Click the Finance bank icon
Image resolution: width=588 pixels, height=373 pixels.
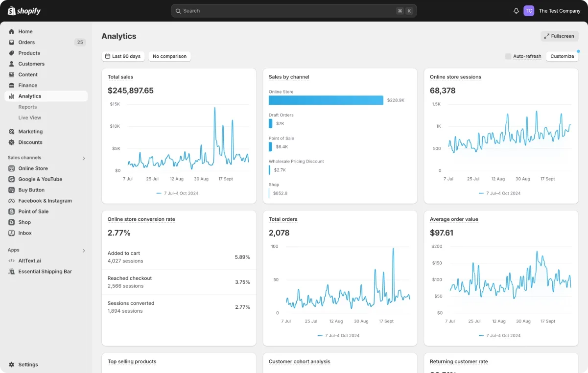tap(12, 85)
